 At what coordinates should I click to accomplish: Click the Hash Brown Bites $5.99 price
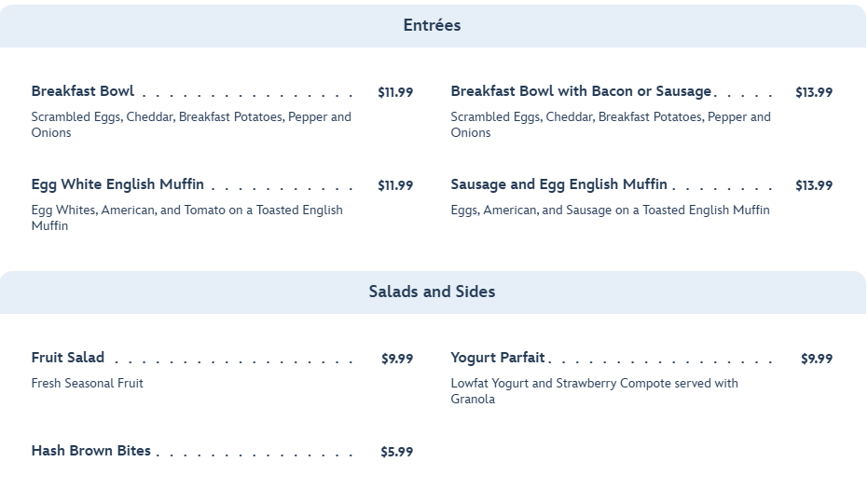pyautogui.click(x=397, y=452)
